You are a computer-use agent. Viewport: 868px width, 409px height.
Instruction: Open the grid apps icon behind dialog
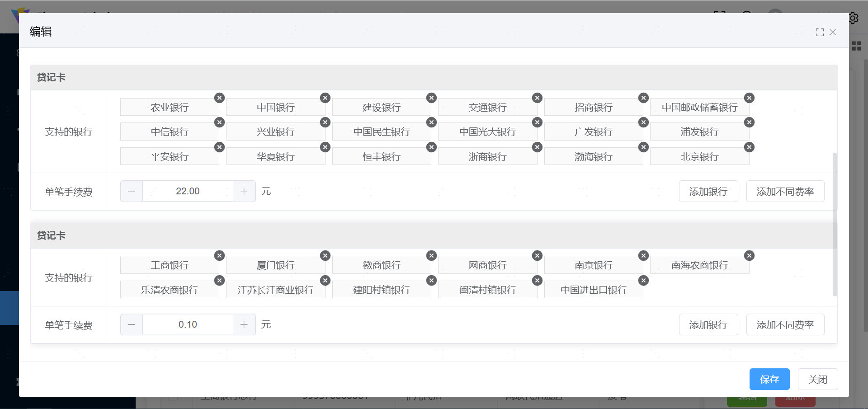[x=857, y=46]
